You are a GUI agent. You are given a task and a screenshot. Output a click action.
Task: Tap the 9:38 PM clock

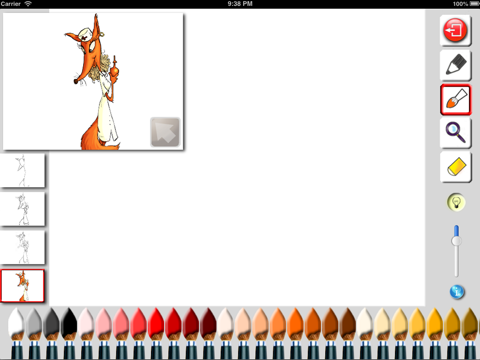click(240, 4)
